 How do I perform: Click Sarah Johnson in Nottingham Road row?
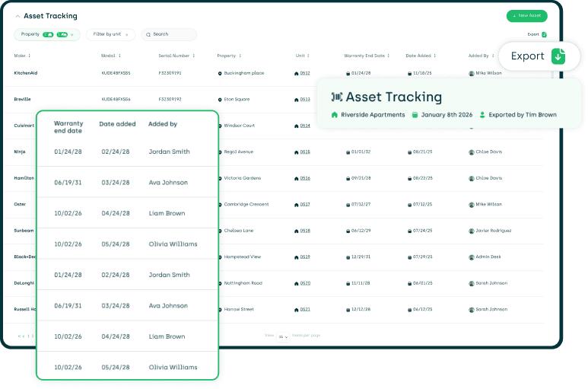pyautogui.click(x=491, y=283)
